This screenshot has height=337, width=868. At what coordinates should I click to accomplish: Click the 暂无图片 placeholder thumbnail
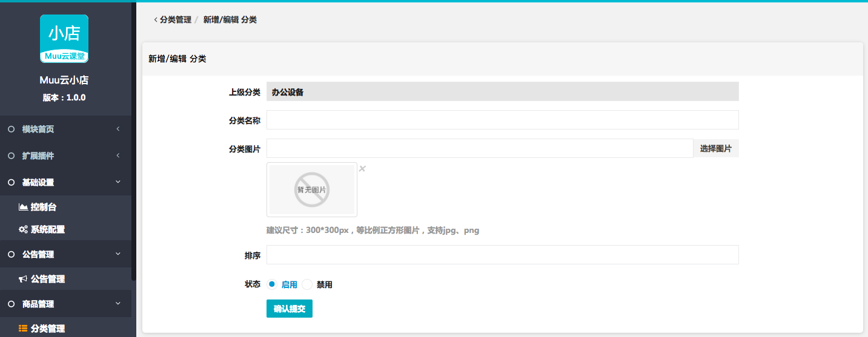click(x=312, y=189)
